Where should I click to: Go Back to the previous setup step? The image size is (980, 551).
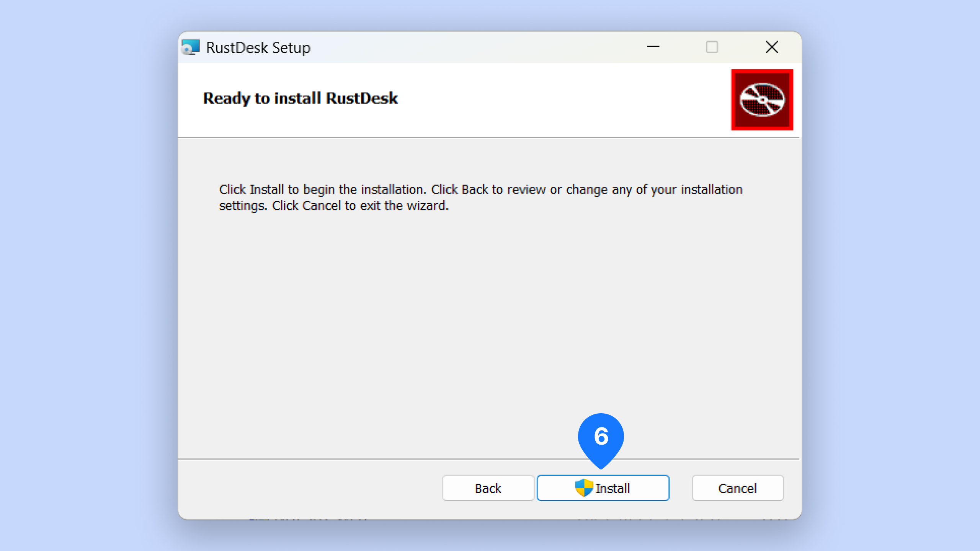488,488
